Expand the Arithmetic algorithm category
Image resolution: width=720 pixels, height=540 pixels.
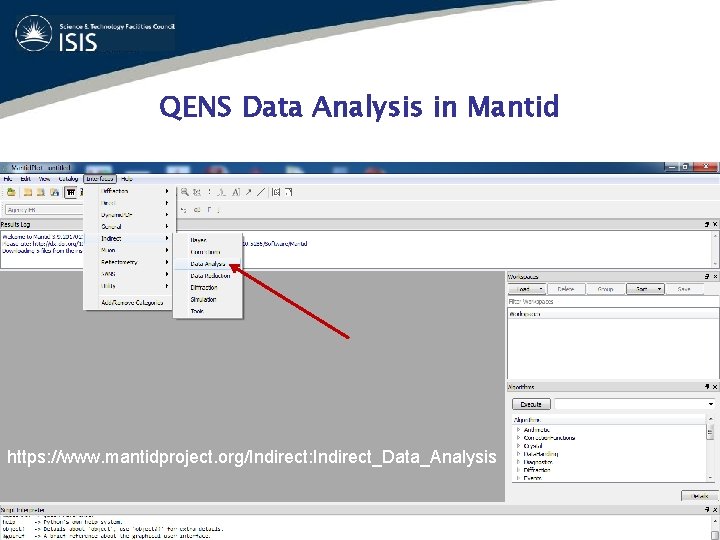pyautogui.click(x=518, y=430)
